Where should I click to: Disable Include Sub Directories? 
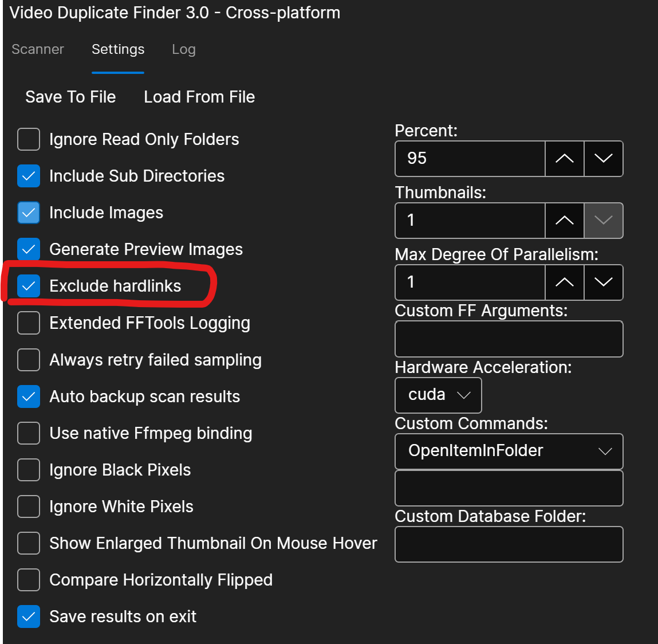click(x=28, y=176)
